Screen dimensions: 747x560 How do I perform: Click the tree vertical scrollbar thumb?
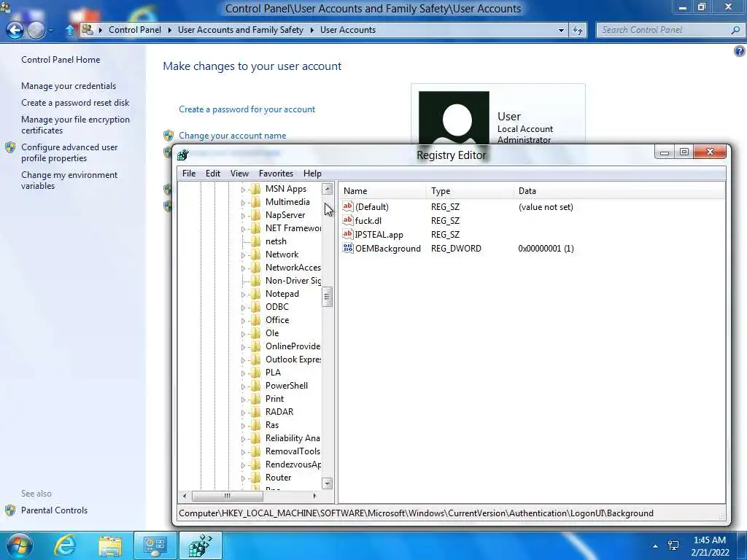328,297
